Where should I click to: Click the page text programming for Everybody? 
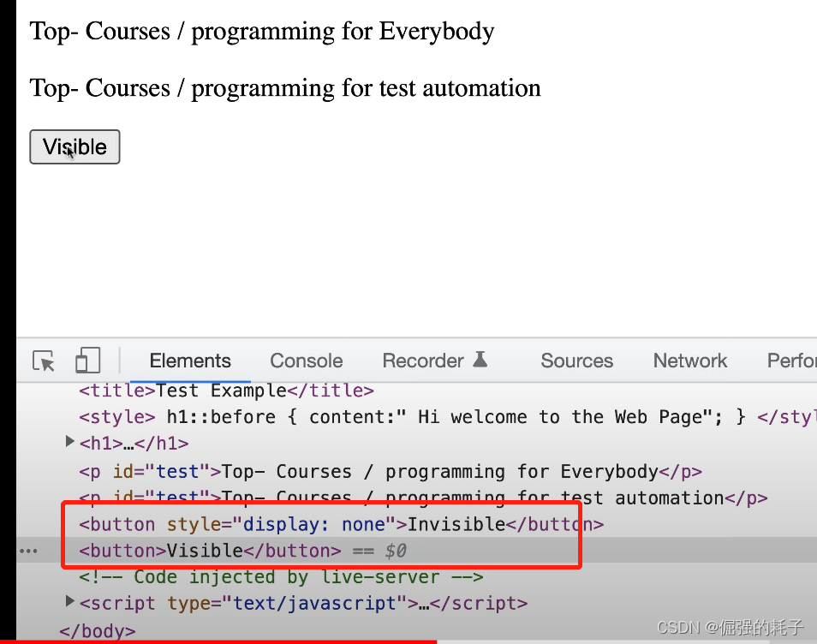(343, 32)
